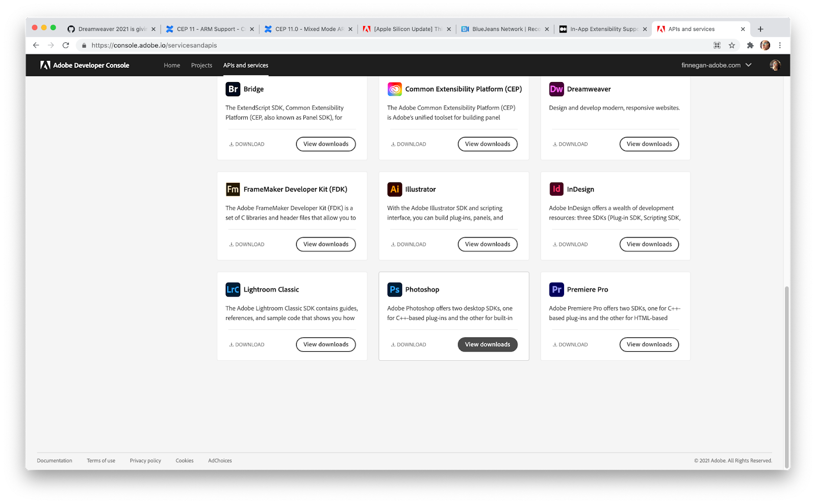Image resolution: width=816 pixels, height=504 pixels.
Task: Open Privacy policy footer link
Action: coord(145,461)
